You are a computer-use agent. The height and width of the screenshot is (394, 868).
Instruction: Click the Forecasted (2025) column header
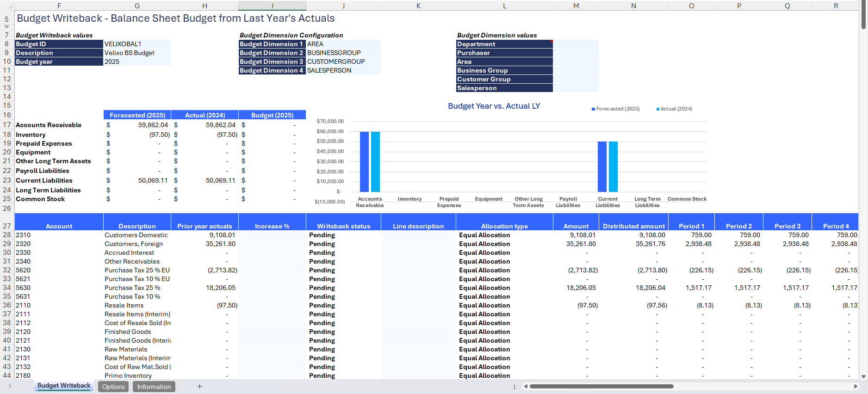[137, 115]
